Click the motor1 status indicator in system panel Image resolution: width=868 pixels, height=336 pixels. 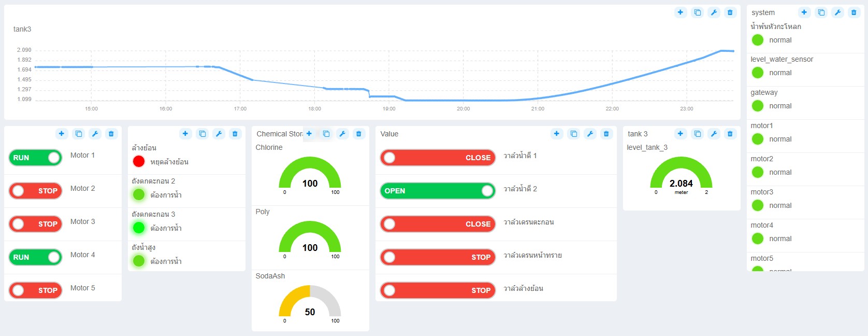[758, 139]
